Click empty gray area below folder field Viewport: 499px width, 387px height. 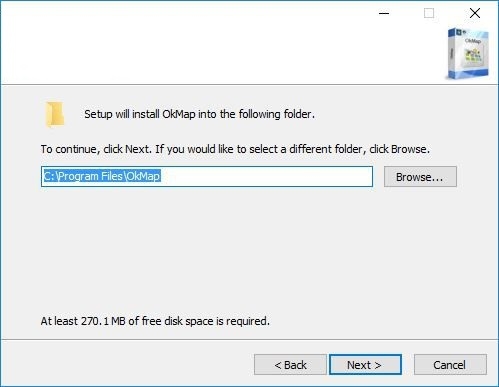248,250
